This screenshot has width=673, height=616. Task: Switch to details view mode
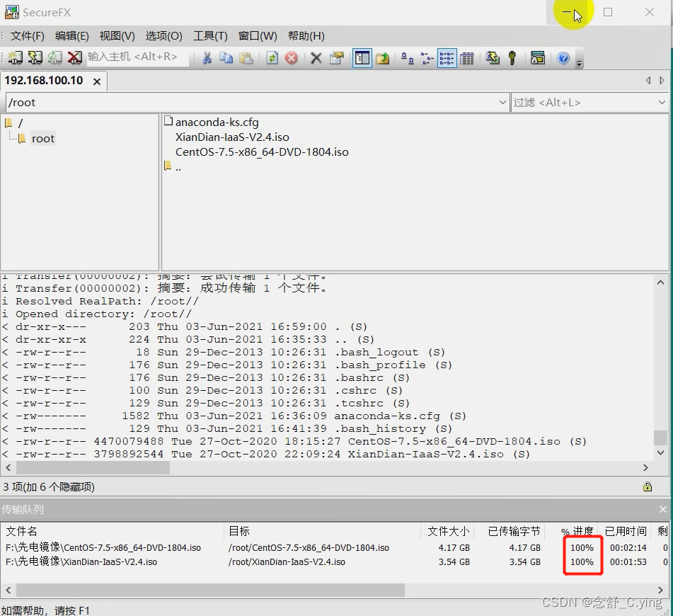[x=466, y=57]
